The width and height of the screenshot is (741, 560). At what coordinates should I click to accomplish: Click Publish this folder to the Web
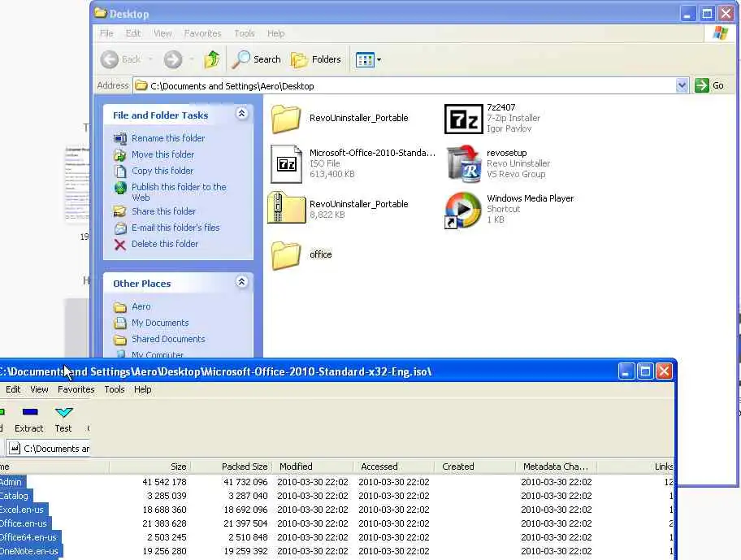(x=179, y=193)
